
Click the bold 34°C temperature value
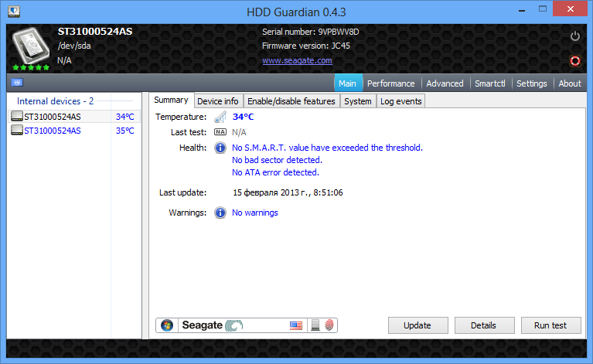point(244,117)
